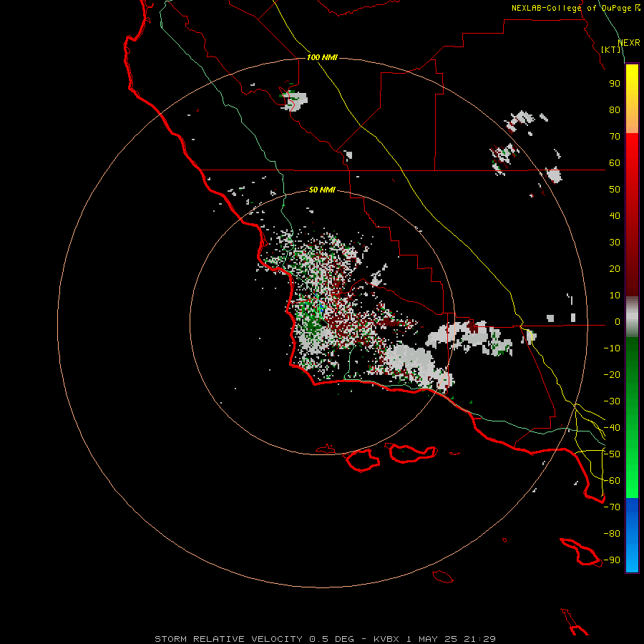
Task: Click the 80 value on velocity scale
Action: tap(615, 110)
